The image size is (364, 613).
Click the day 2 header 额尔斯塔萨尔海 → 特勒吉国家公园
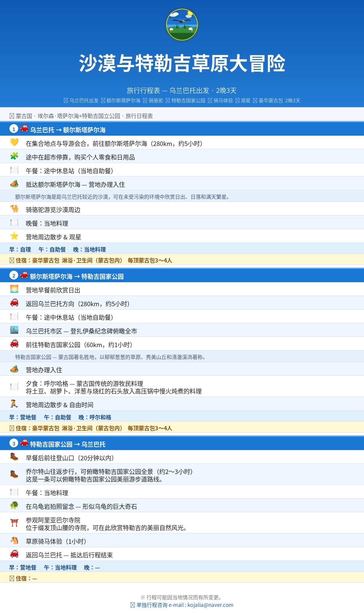[182, 276]
